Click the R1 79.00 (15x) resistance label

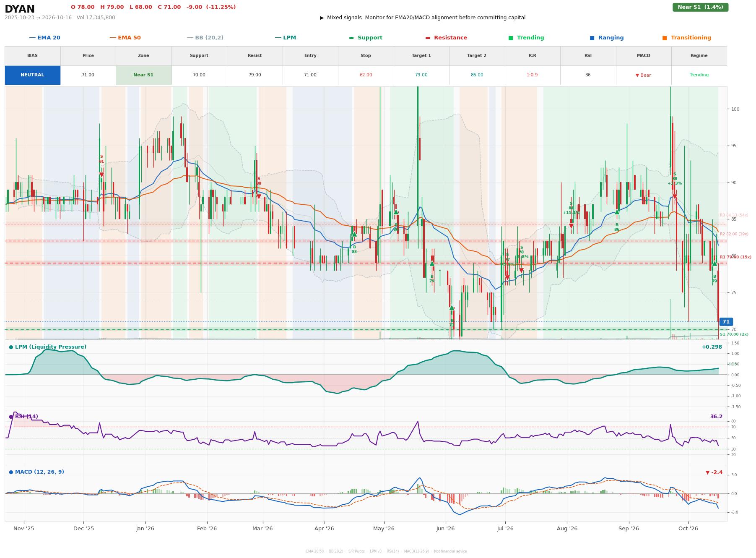pos(735,257)
